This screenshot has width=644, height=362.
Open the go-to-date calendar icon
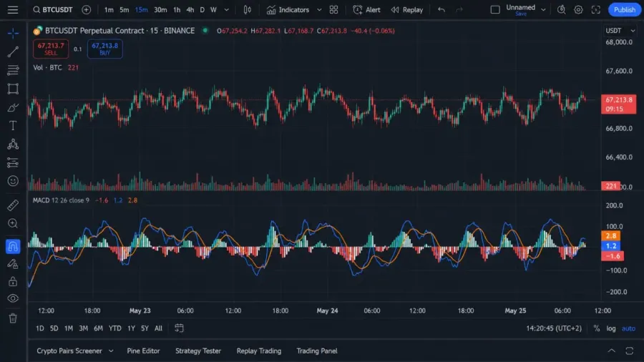pos(179,328)
